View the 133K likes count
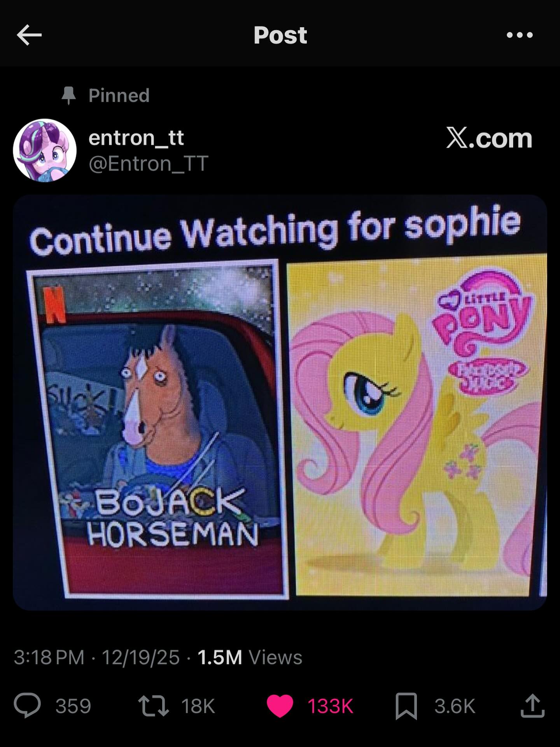Screen dimensions: 560x747 (331, 706)
